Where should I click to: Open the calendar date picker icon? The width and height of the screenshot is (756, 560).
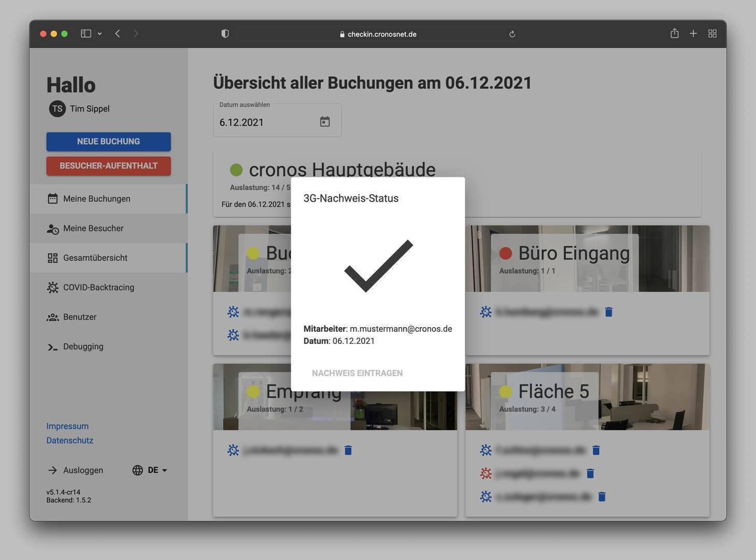325,122
